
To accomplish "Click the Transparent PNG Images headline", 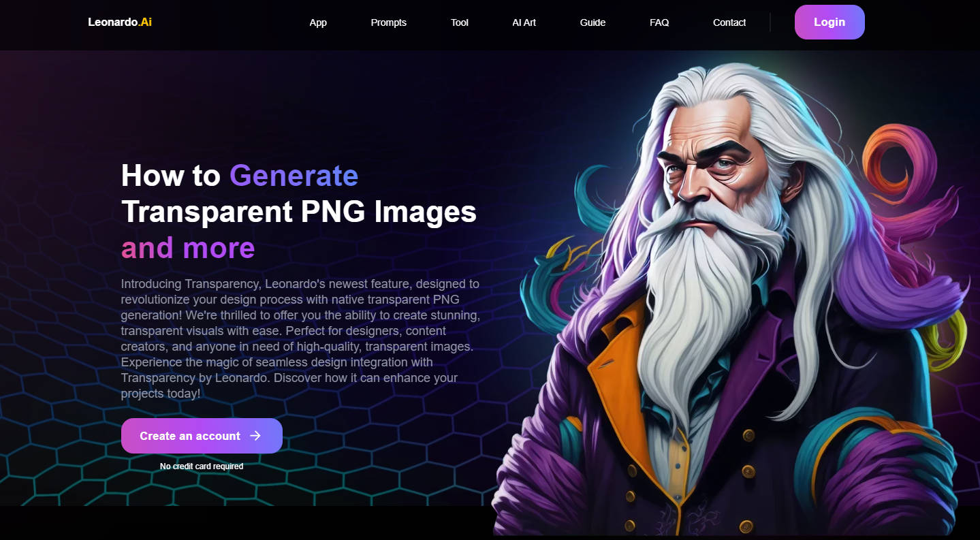I will pos(299,212).
